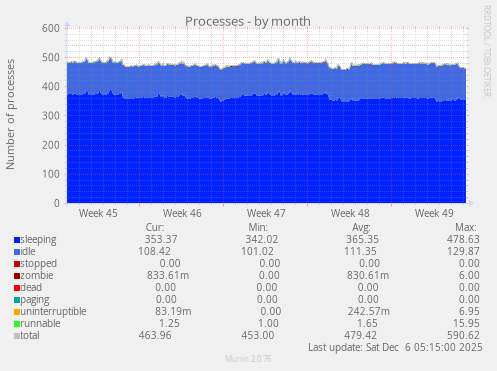Click runnable minimum value 1.00
Image resolution: width=497 pixels, height=371 pixels.
(268, 323)
